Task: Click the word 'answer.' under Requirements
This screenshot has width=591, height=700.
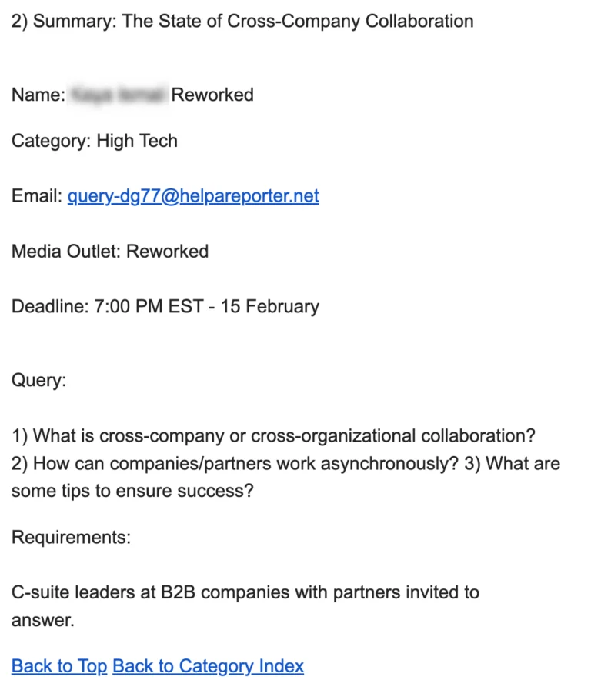Action: click(43, 620)
